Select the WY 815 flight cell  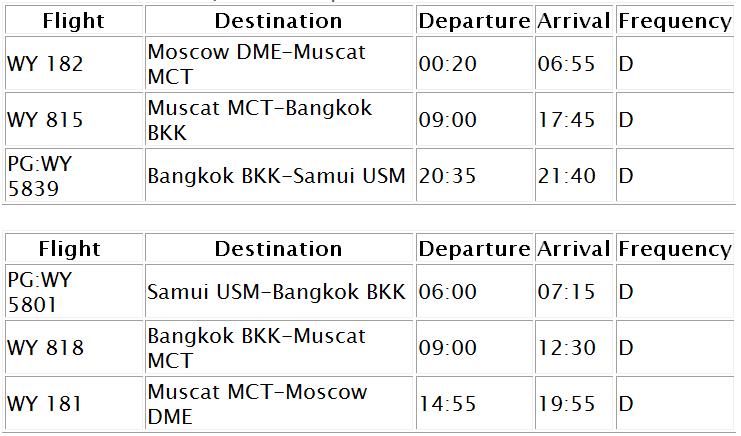(74, 120)
